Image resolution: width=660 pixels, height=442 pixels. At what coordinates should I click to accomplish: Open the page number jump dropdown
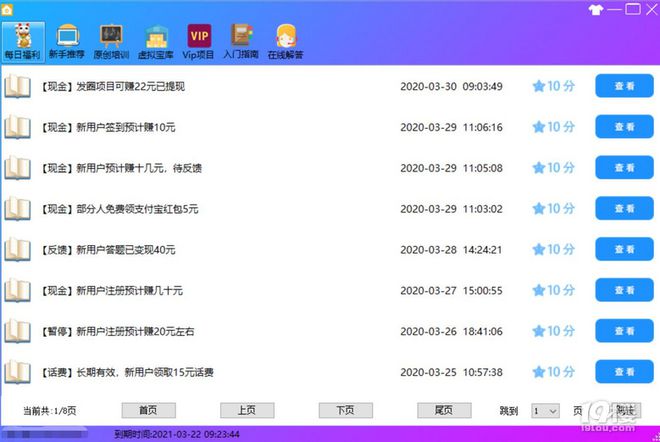click(x=546, y=411)
